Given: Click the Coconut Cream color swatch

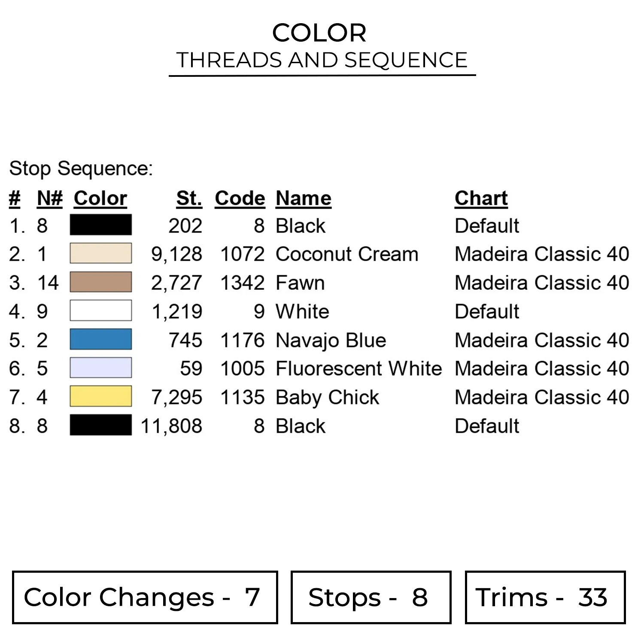Looking at the screenshot, I should (x=101, y=254).
